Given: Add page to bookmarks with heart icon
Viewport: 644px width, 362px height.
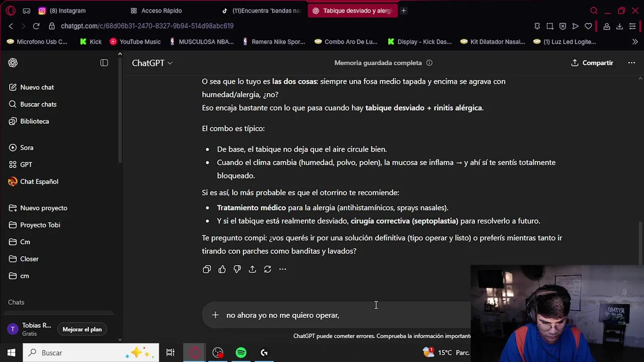Looking at the screenshot, I should [588, 26].
